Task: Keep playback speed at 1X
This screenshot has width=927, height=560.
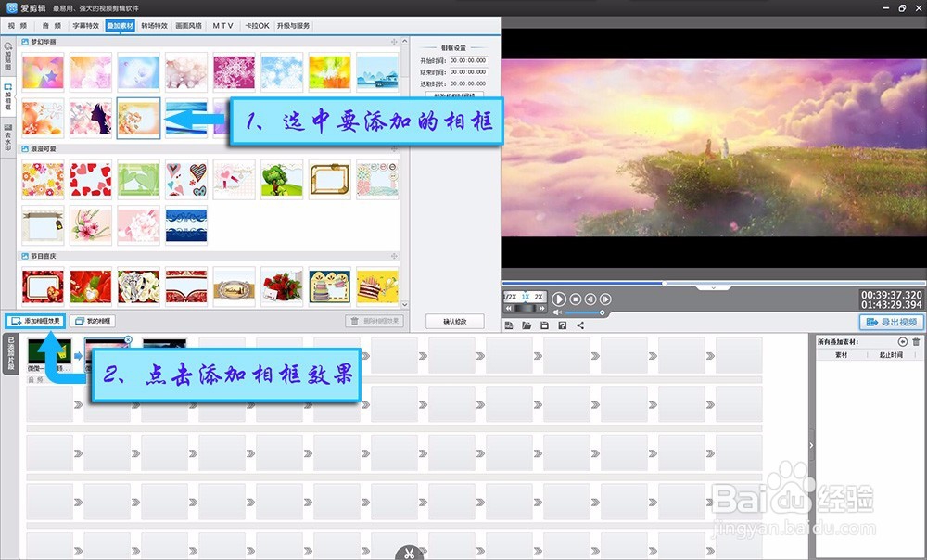Action: click(x=524, y=298)
